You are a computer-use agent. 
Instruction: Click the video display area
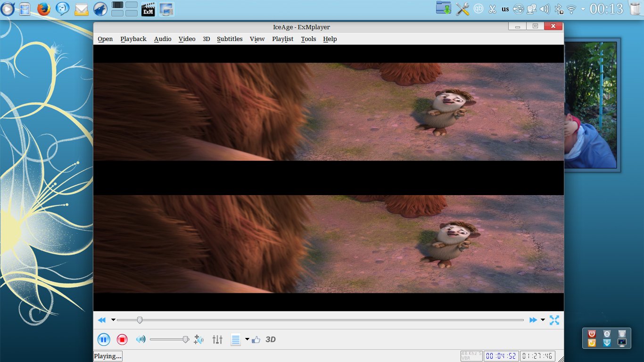(x=329, y=178)
